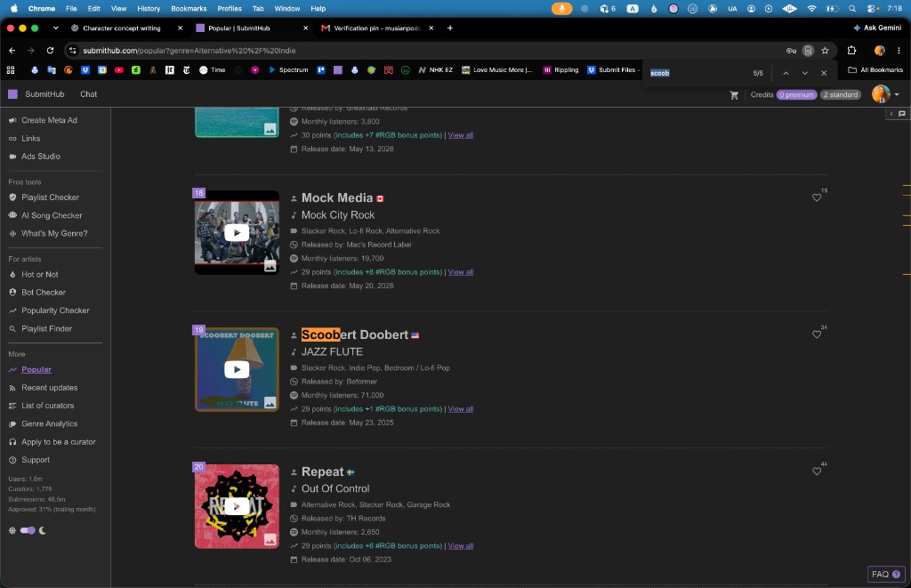Open Ads Studio from sidebar
Image resolution: width=911 pixels, height=588 pixels.
click(x=41, y=157)
